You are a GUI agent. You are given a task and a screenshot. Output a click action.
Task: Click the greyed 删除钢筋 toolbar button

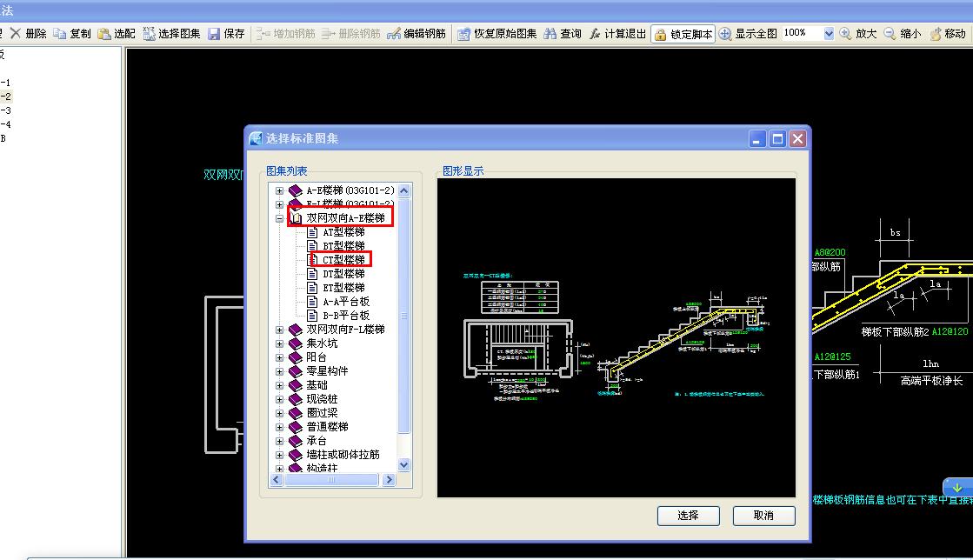pos(351,34)
